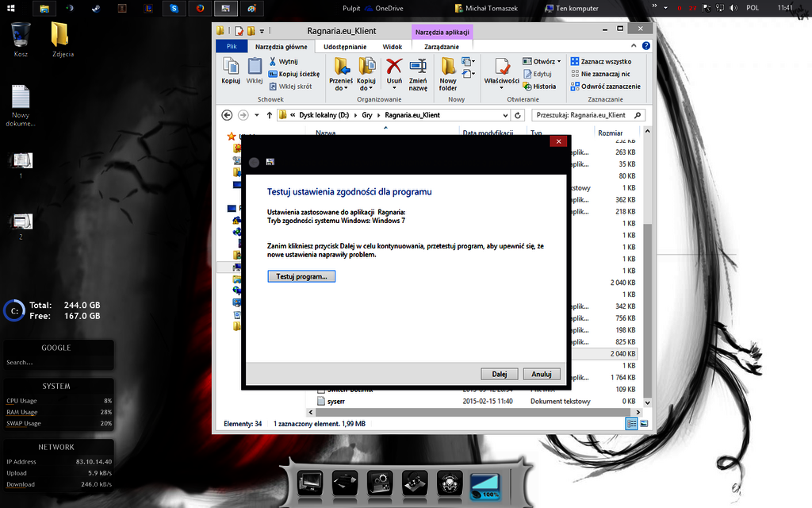Select Narzędzia główne ribbon tab
812x508 pixels.
[282, 47]
